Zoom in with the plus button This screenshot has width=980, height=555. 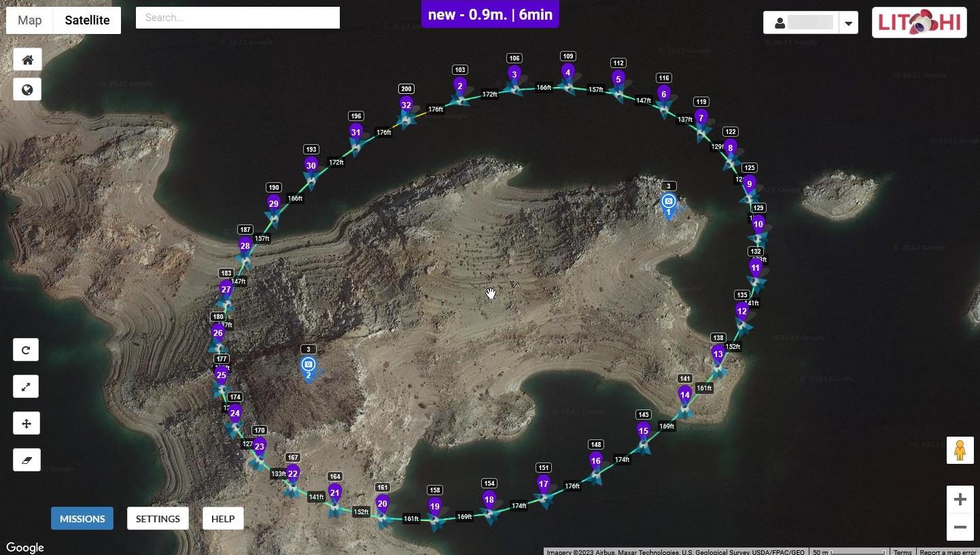pos(960,500)
